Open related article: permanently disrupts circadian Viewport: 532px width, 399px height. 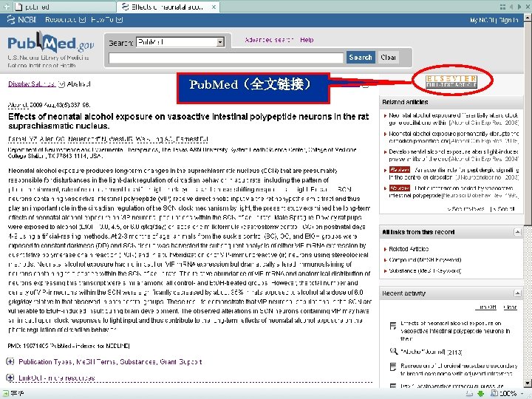(x=453, y=137)
